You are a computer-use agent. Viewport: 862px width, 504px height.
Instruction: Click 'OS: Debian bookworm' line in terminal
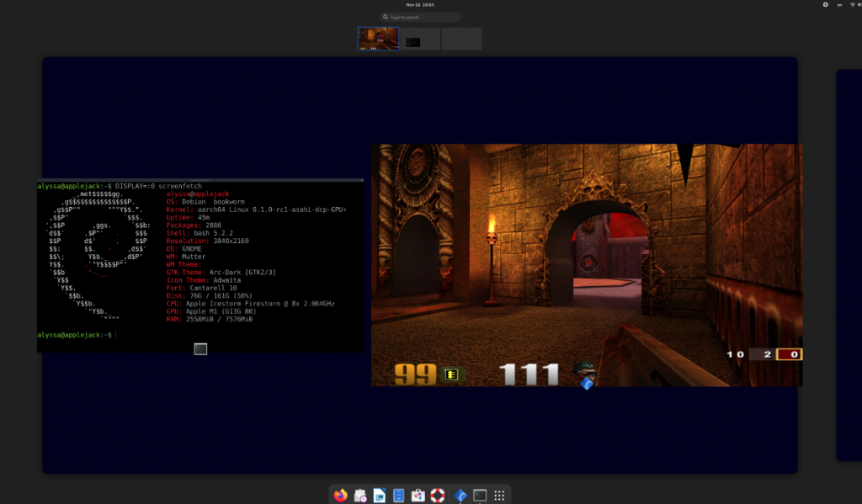205,202
